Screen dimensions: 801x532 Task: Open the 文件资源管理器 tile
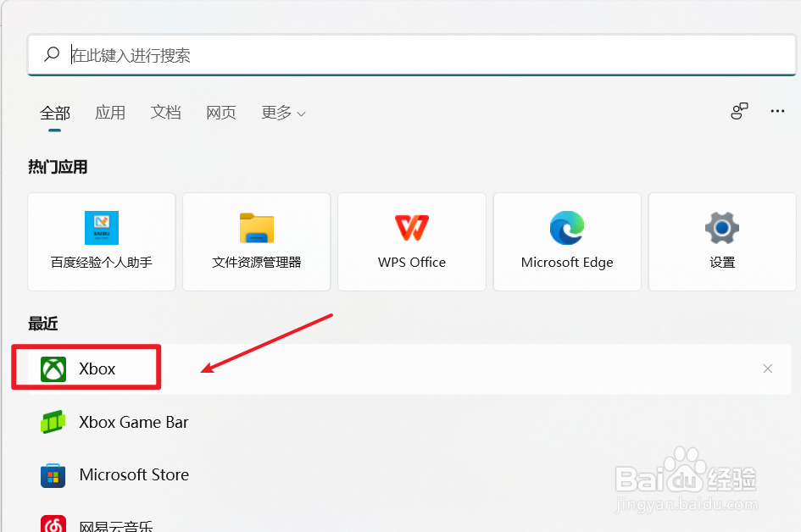pos(257,241)
